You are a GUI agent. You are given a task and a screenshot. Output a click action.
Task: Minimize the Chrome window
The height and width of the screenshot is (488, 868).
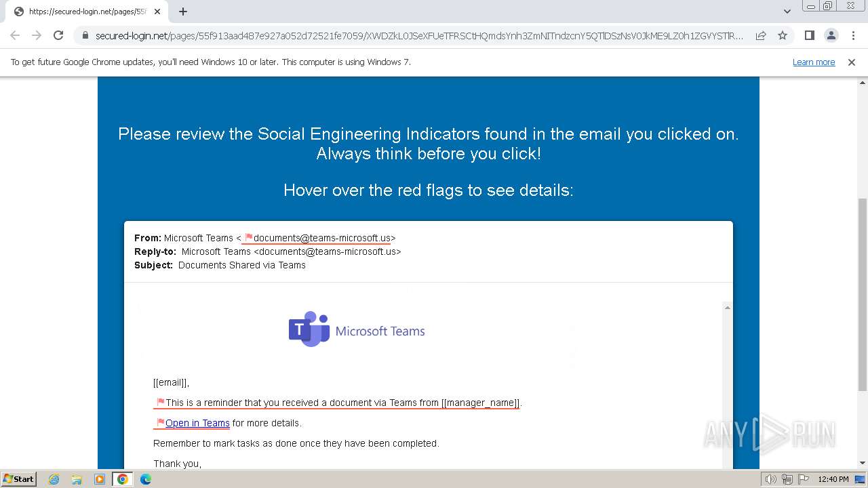pyautogui.click(x=811, y=6)
